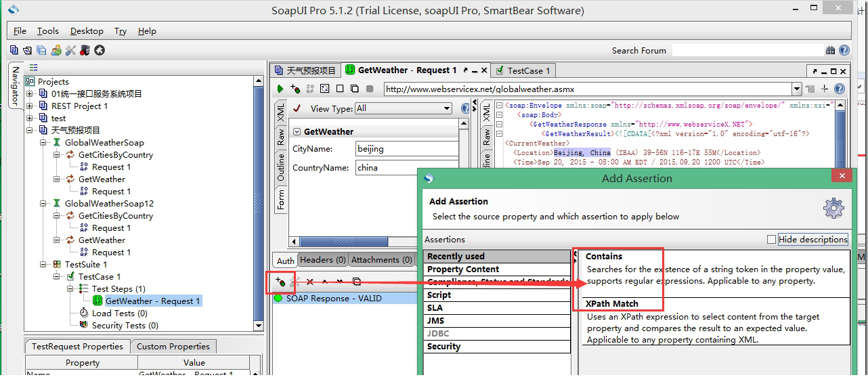Collapse the GetWeather form section toggle
The image size is (868, 390).
297,131
